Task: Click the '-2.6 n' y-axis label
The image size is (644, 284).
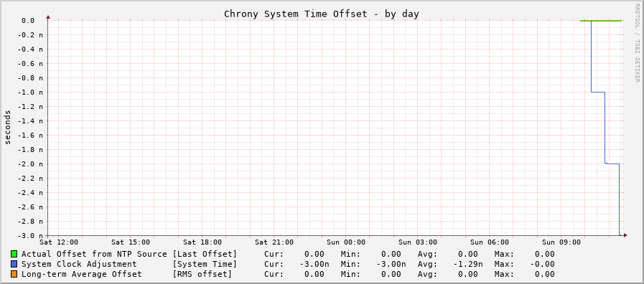Action: tap(30, 207)
